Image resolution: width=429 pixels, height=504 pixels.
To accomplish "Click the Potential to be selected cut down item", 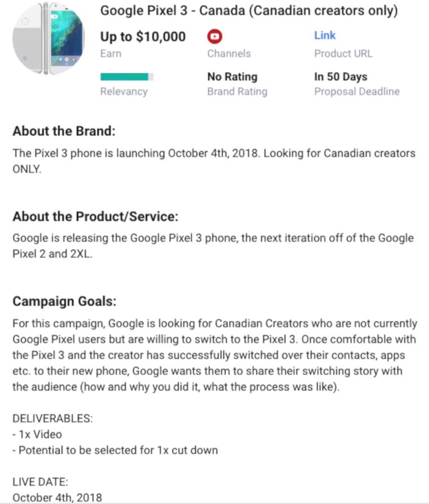I will click(x=116, y=450).
